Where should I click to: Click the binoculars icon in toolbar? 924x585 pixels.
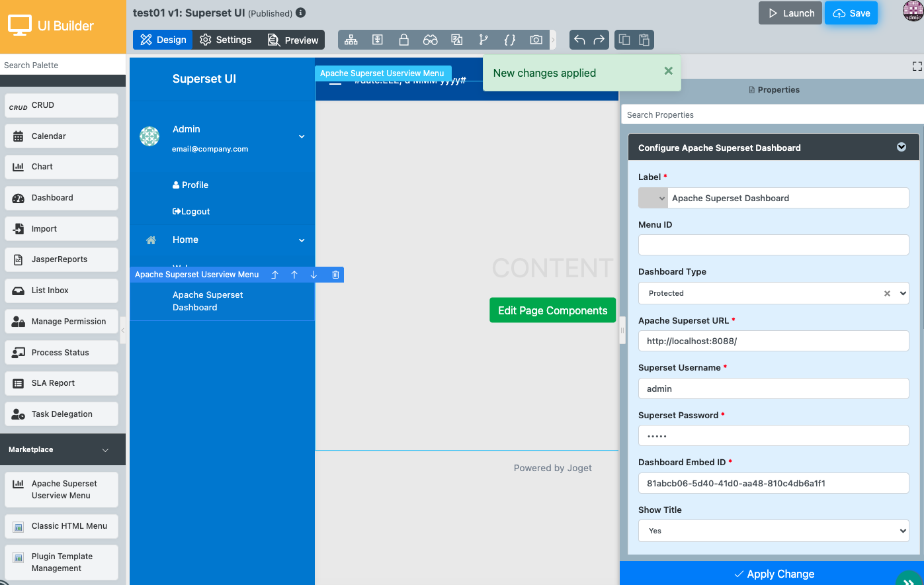click(430, 40)
